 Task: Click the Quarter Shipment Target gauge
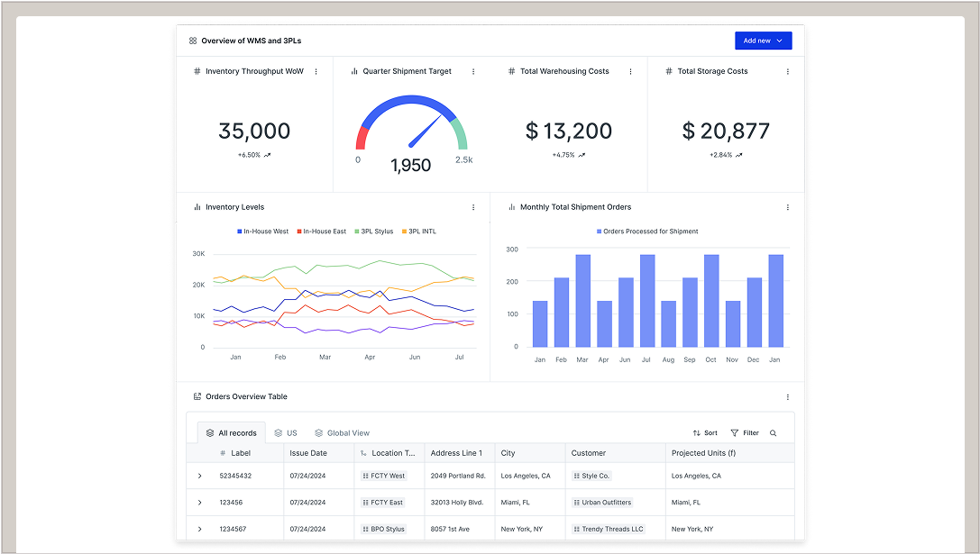[x=411, y=126]
